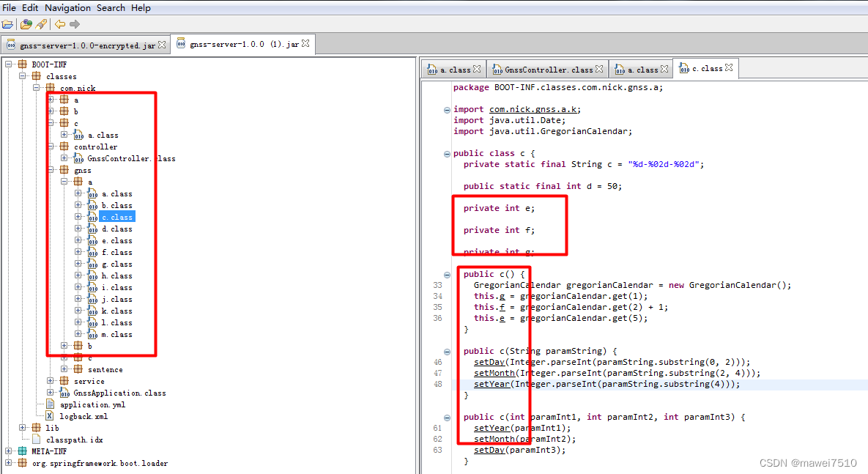Close the gnss-server-1.0.0 (1).jar tab
This screenshot has height=474, width=868.
[306, 43]
